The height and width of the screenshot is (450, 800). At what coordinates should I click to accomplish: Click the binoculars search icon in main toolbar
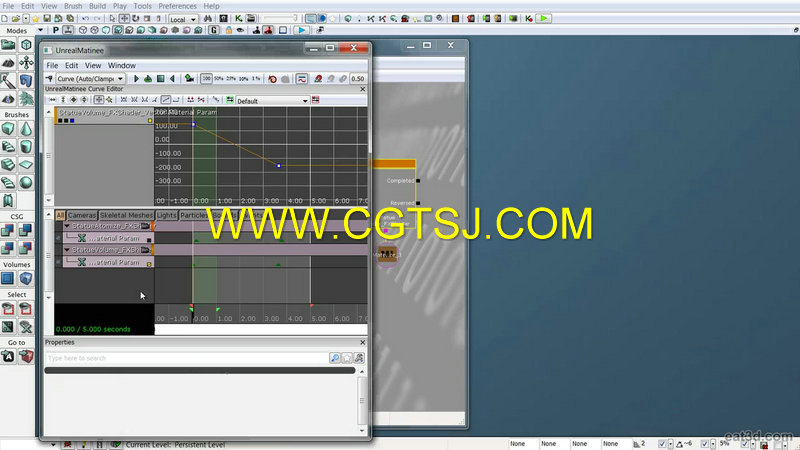pyautogui.click(x=208, y=18)
